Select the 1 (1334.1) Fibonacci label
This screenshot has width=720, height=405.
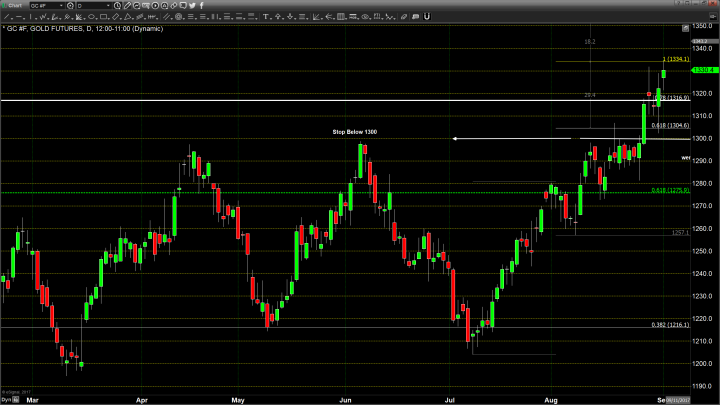tap(676, 59)
